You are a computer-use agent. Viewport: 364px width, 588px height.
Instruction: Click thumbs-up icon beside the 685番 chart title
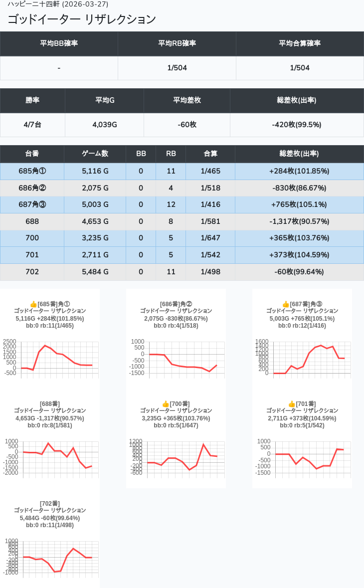[x=33, y=304]
